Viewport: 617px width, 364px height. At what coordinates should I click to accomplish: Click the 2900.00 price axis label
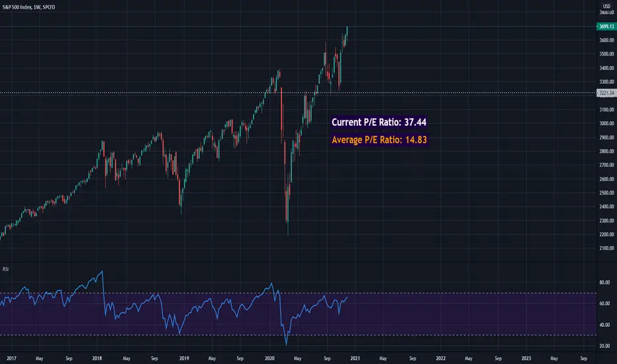pyautogui.click(x=607, y=138)
